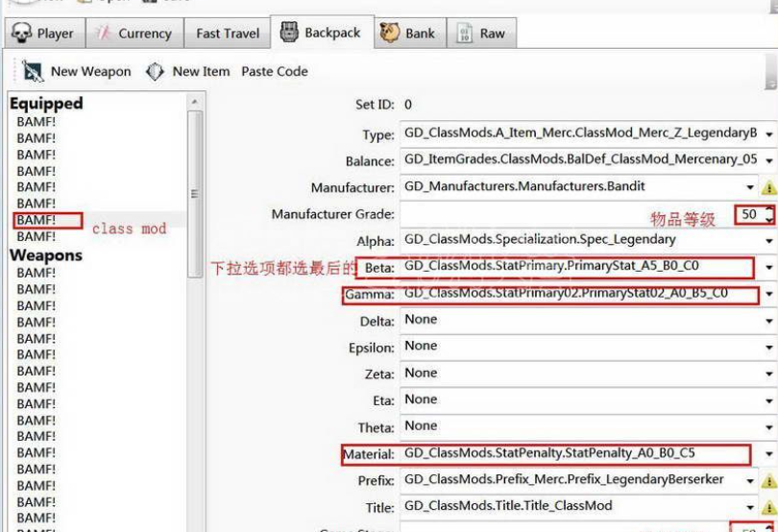
Task: Open the Material dropdown
Action: [x=769, y=453]
